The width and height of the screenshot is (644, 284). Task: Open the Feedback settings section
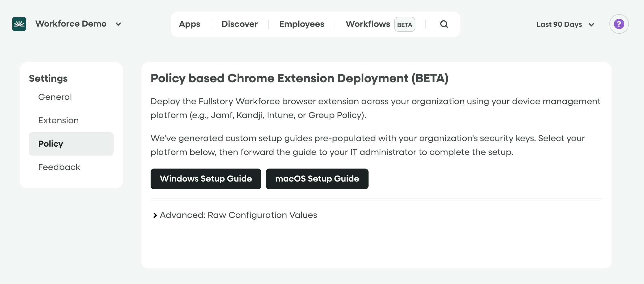coord(59,167)
